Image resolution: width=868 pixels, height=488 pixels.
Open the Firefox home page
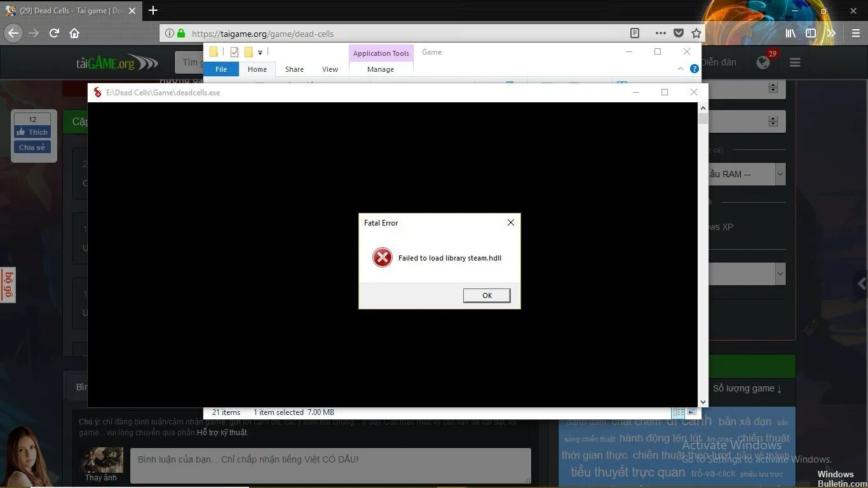pyautogui.click(x=74, y=33)
